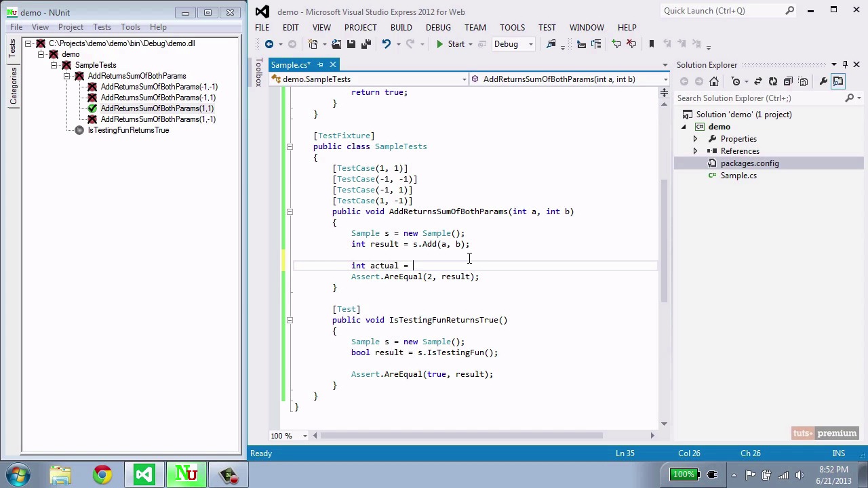Comment out selected lines icon
The image size is (868, 488).
pyautogui.click(x=616, y=44)
